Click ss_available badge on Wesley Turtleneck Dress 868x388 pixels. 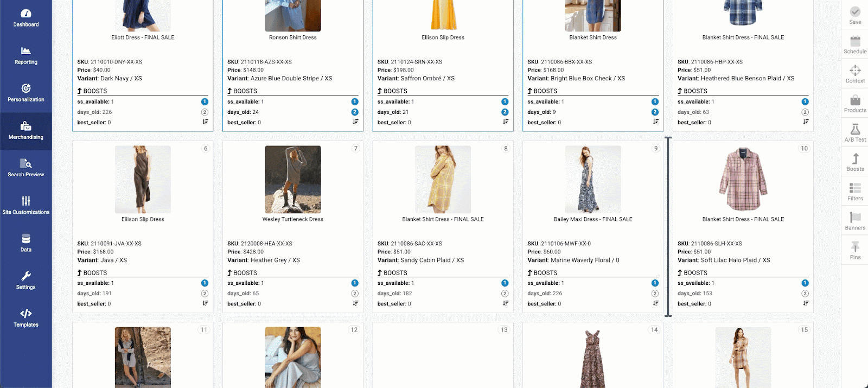pyautogui.click(x=355, y=283)
